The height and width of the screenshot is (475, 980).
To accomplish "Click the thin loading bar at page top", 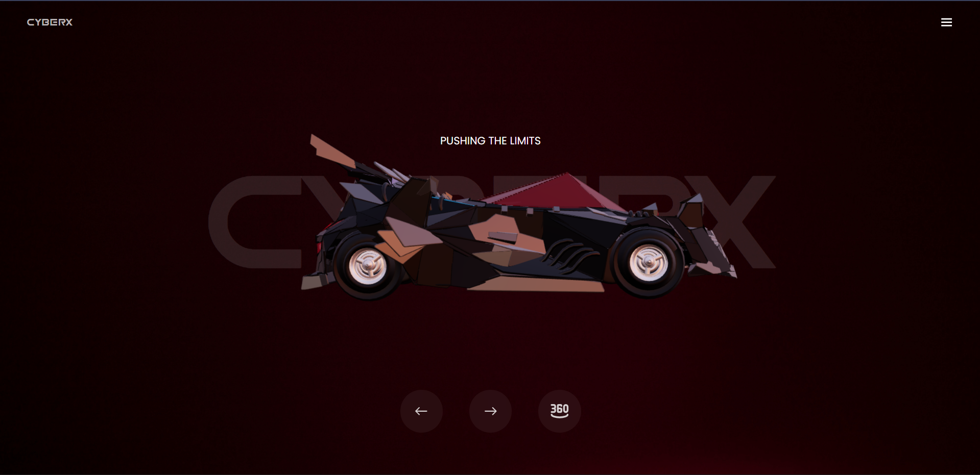I will coord(490,1).
